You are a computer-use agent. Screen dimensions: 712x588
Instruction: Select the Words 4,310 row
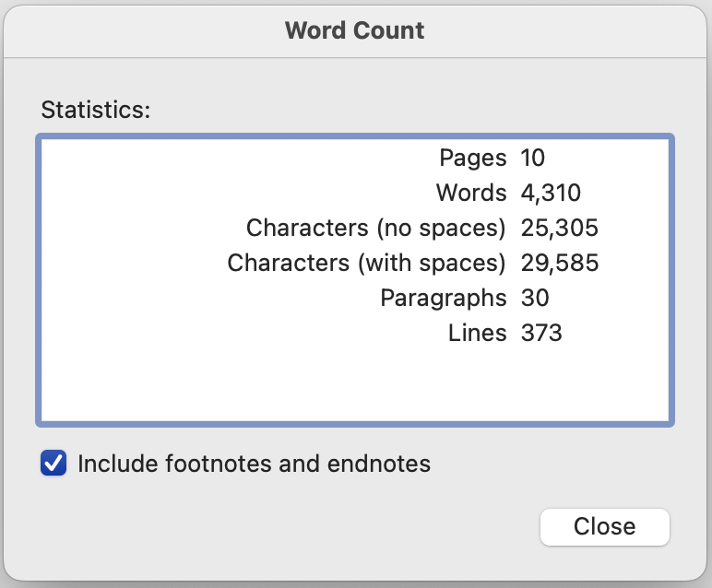[x=355, y=193]
